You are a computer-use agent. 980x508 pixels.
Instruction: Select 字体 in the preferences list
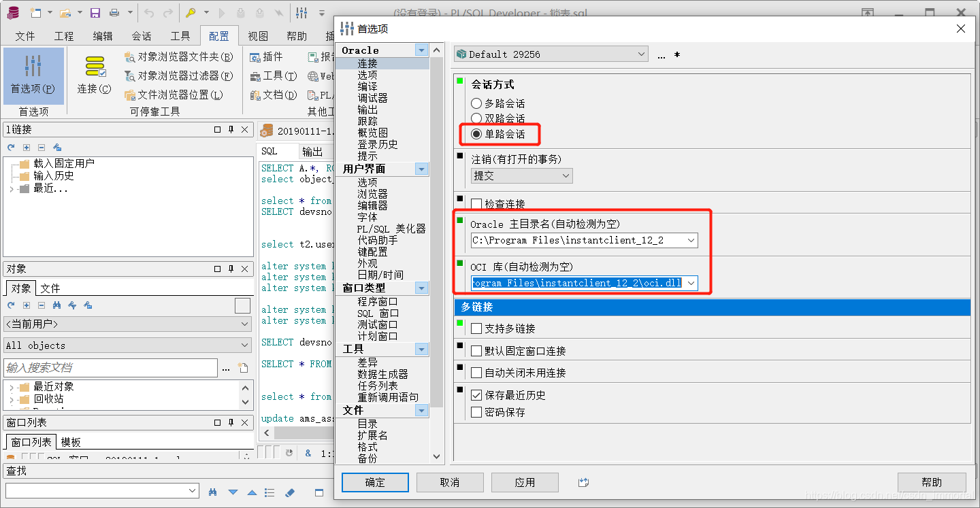click(367, 217)
